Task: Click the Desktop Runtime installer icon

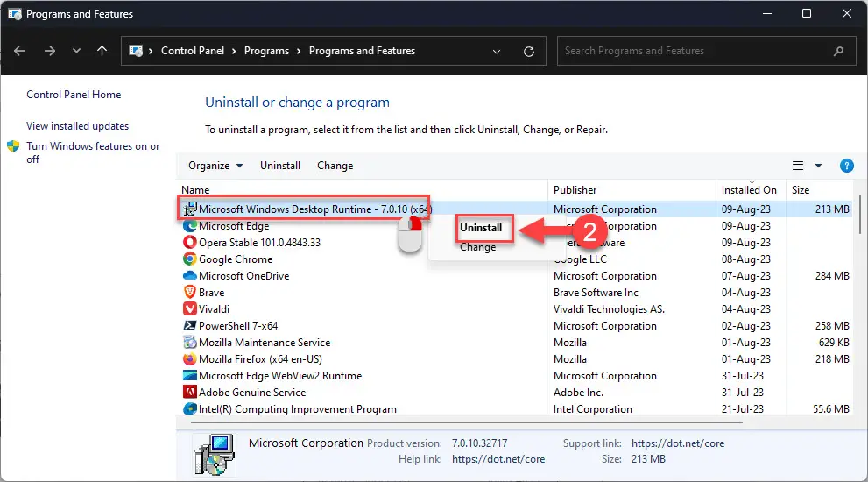Action: 190,209
